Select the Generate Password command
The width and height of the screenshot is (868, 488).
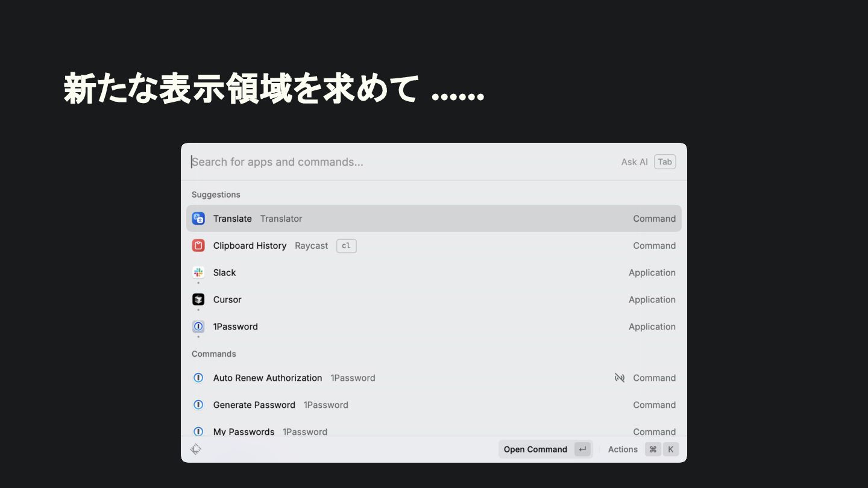(x=434, y=405)
